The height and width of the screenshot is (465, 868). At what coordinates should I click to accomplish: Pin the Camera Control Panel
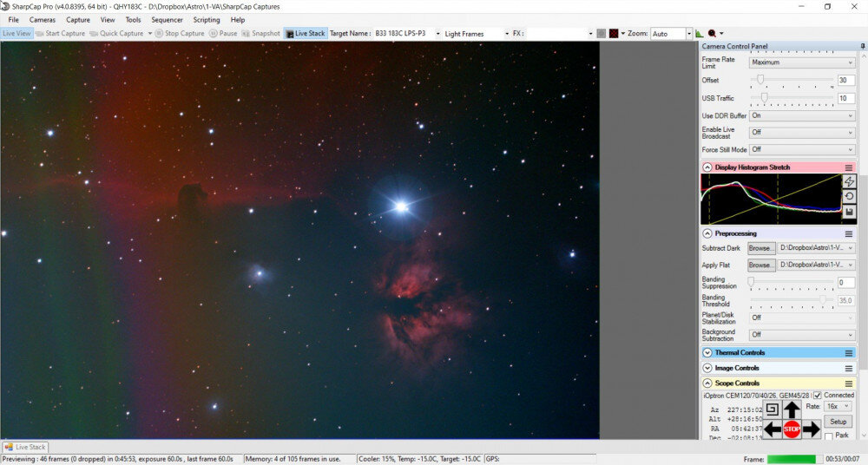coord(863,46)
